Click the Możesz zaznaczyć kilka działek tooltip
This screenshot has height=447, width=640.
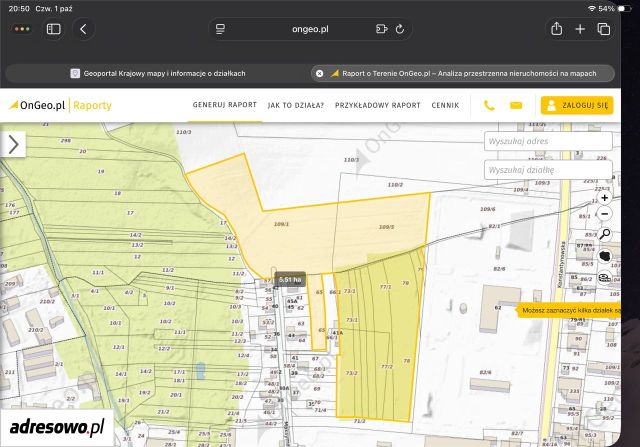569,310
